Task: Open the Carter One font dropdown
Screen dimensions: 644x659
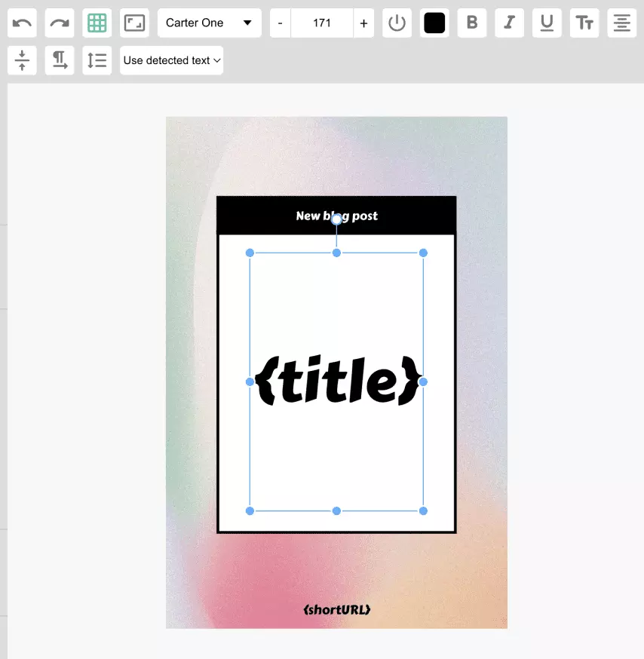Action: 209,23
